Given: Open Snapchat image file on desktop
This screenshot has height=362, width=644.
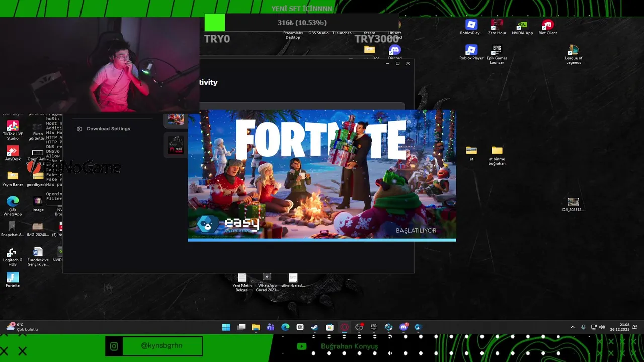Looking at the screenshot, I should [x=13, y=229].
